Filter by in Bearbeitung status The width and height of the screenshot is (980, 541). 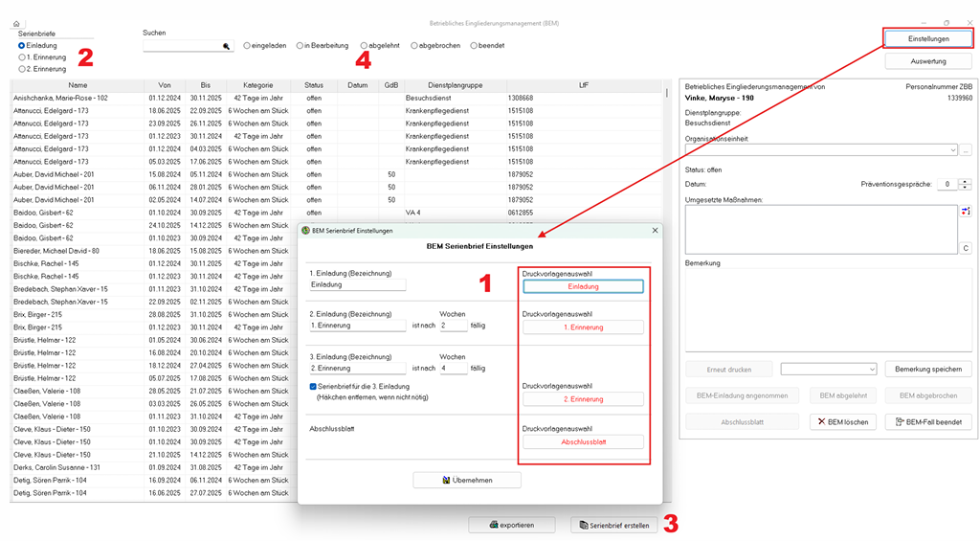point(300,46)
